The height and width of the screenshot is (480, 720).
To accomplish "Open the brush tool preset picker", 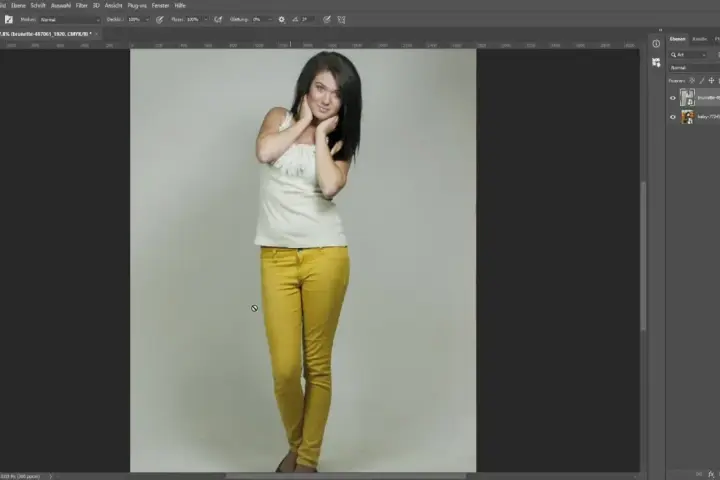I will [9, 20].
